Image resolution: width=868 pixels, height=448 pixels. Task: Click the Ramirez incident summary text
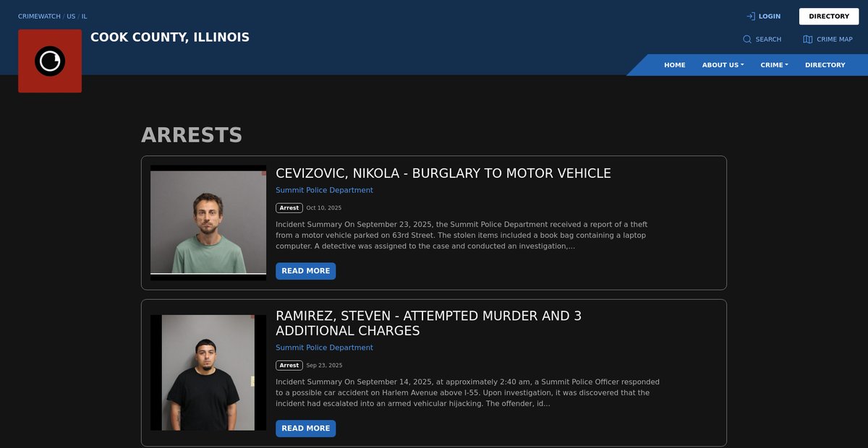click(467, 392)
